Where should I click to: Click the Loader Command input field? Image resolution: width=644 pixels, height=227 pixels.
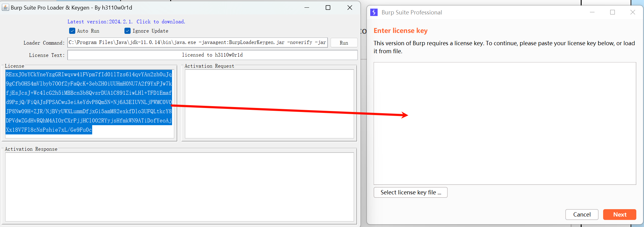point(198,42)
